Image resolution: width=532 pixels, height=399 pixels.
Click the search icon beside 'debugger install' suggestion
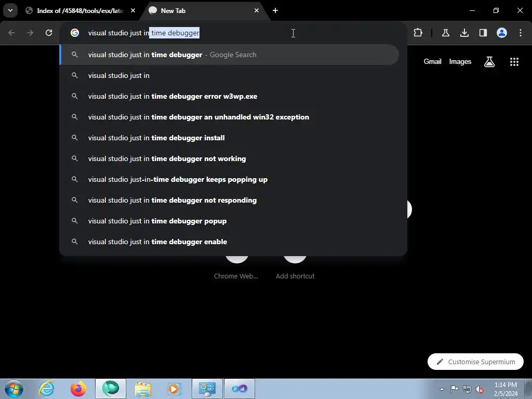point(75,138)
